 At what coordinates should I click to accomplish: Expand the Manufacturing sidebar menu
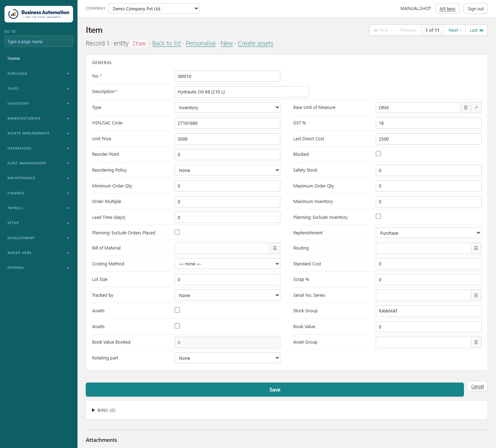click(x=39, y=119)
